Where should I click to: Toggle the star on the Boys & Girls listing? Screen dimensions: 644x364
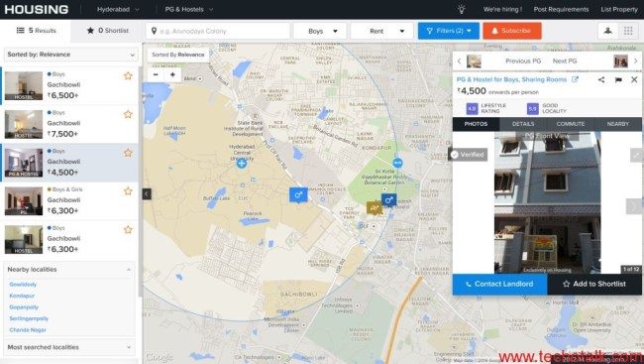coord(128,191)
